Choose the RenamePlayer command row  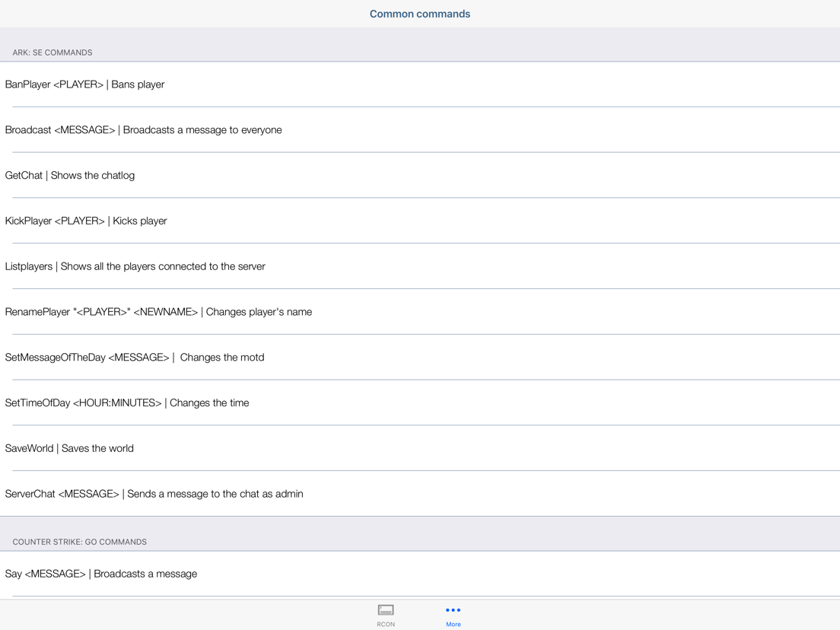[x=420, y=312]
